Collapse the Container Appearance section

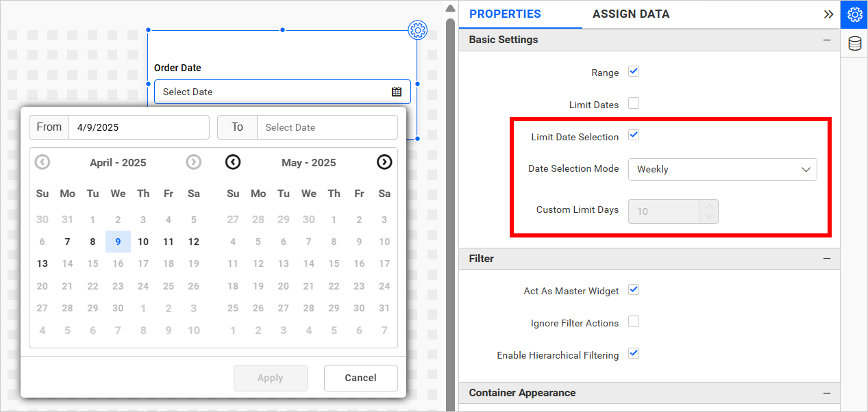(x=826, y=393)
